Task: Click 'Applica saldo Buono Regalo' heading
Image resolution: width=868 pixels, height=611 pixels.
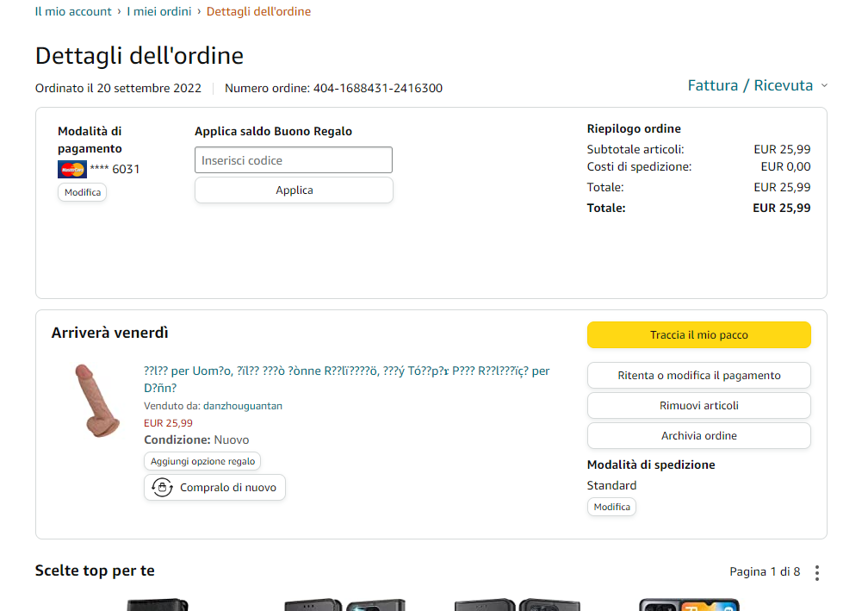Action: tap(274, 131)
